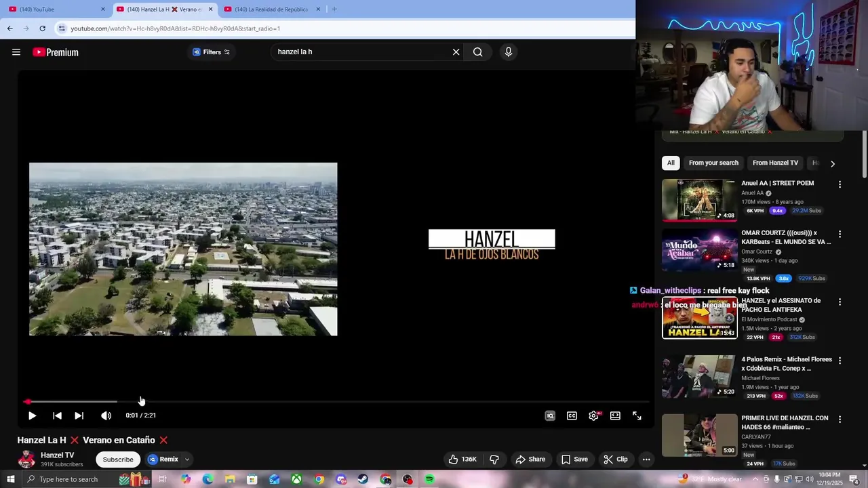Mute the video volume

coord(106,415)
